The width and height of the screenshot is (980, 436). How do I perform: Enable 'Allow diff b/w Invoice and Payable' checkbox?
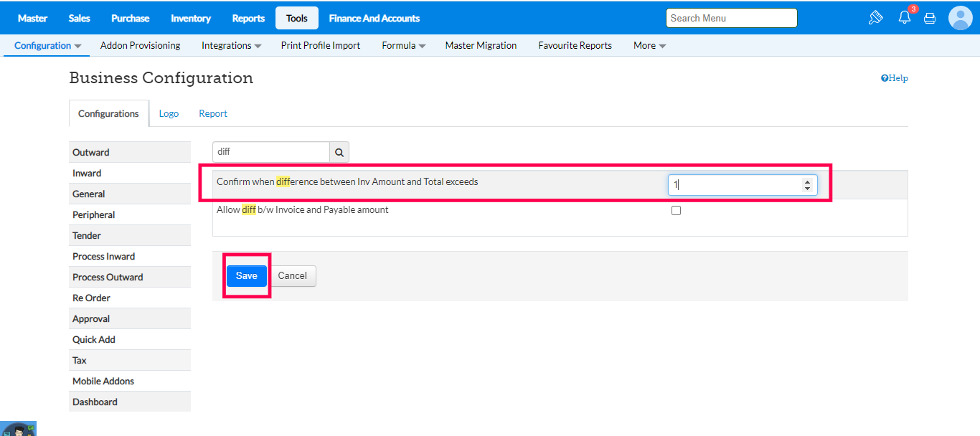pyautogui.click(x=676, y=211)
